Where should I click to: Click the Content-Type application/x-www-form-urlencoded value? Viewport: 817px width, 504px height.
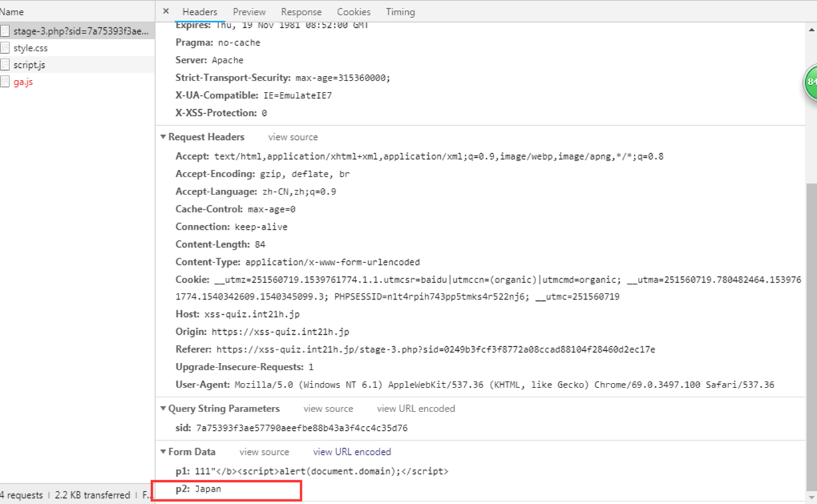pos(332,262)
